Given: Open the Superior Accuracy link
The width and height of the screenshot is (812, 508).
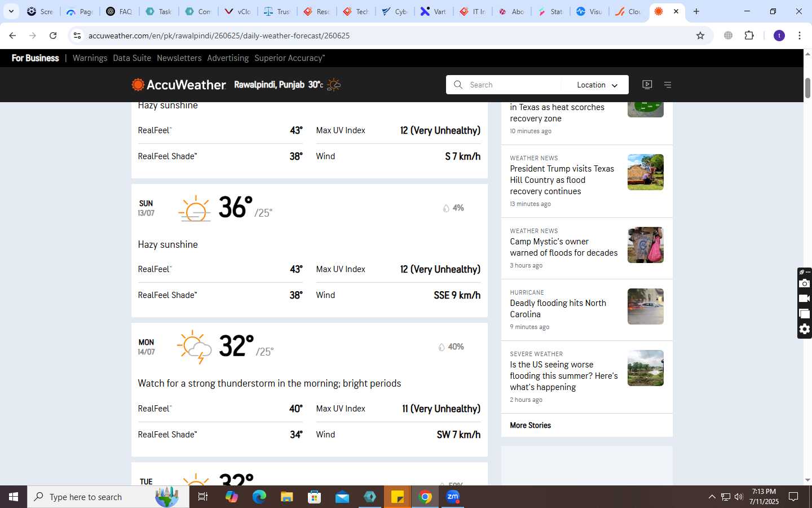Looking at the screenshot, I should (289, 58).
